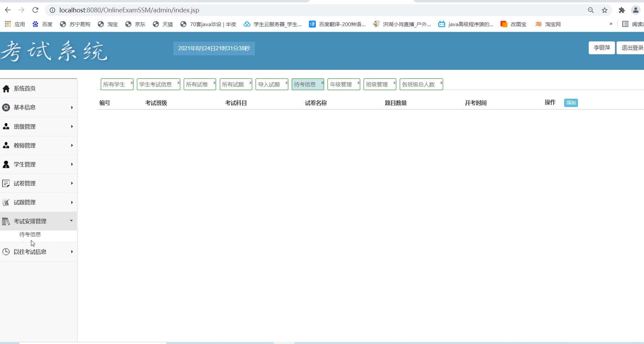Click the 试卷管理 sidebar icon
644x344 pixels.
coord(6,183)
